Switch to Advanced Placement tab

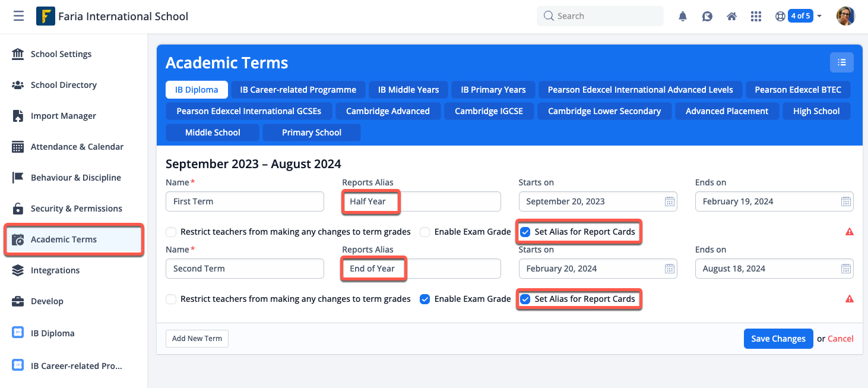[x=727, y=111]
